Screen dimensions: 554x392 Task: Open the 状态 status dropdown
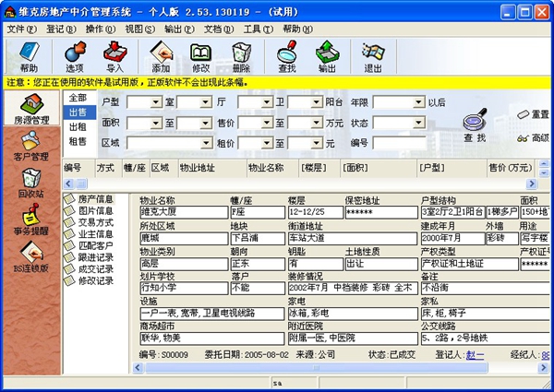coord(418,124)
